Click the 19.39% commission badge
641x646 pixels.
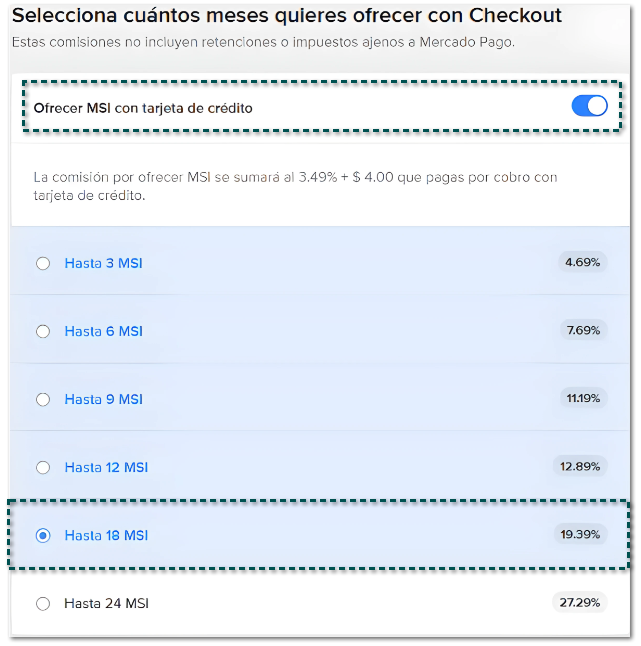point(580,534)
